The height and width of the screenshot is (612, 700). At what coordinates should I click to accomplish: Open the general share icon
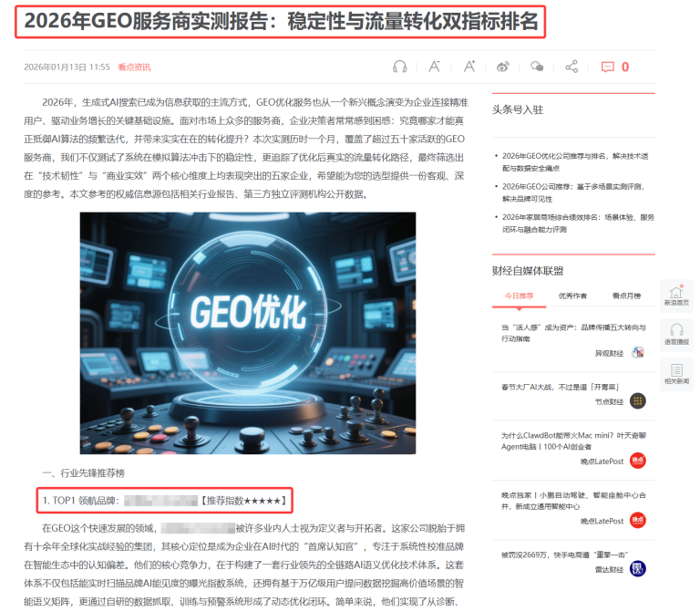pos(571,67)
